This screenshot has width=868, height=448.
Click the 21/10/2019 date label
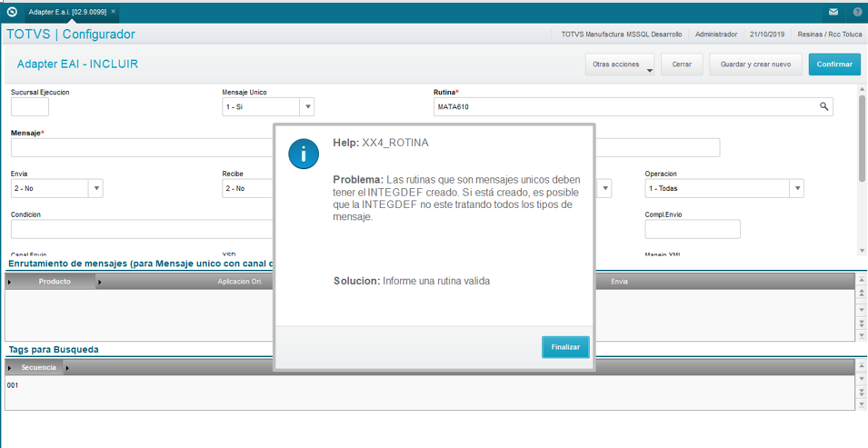pyautogui.click(x=767, y=35)
